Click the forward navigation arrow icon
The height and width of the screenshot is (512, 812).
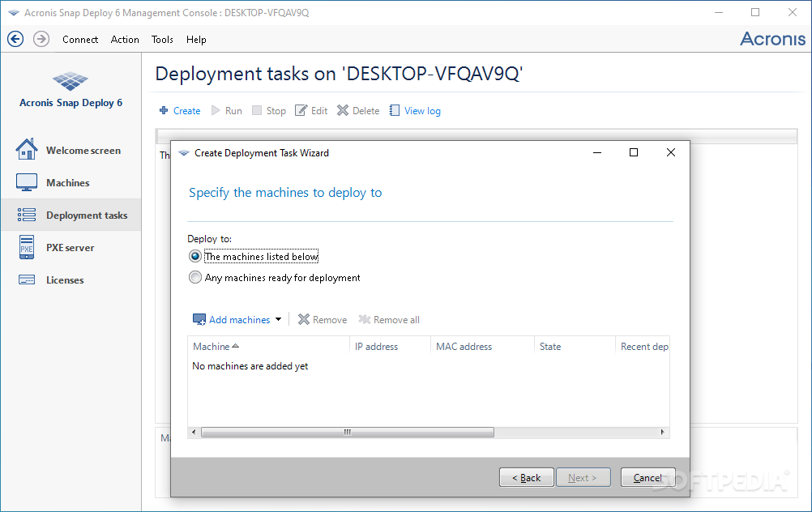(x=41, y=39)
